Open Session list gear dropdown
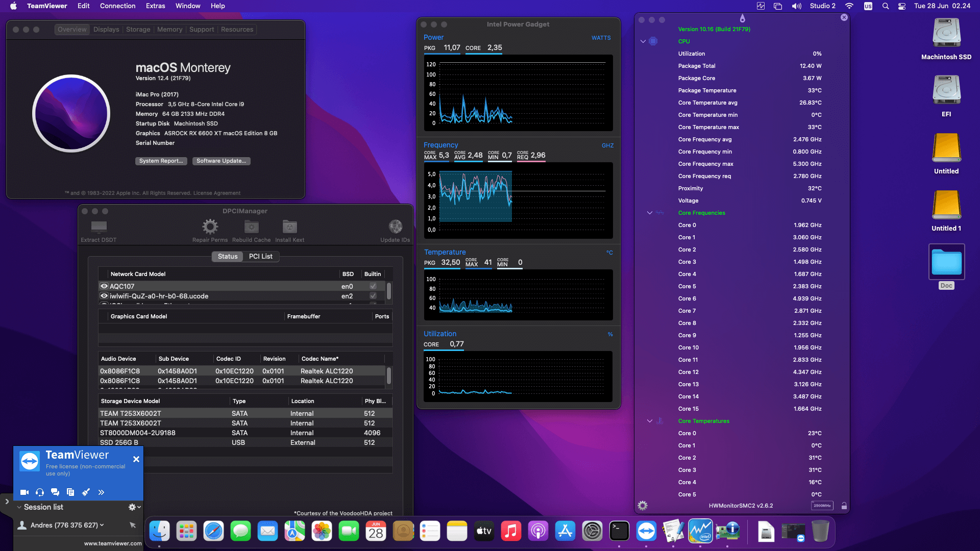 pos(135,507)
